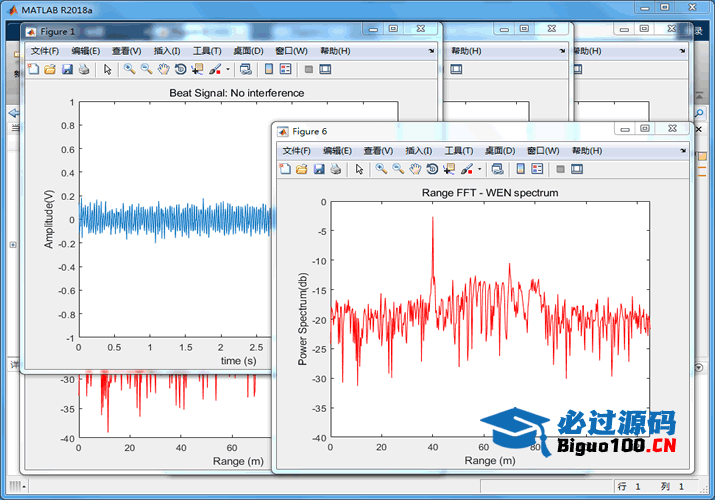Open the 帮助(H) menu in Figure 6
Screen dimensions: 715x500
pos(585,151)
